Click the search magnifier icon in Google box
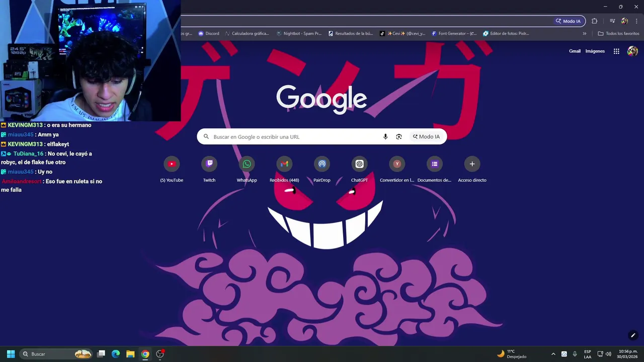This screenshot has width=644, height=362. click(206, 137)
